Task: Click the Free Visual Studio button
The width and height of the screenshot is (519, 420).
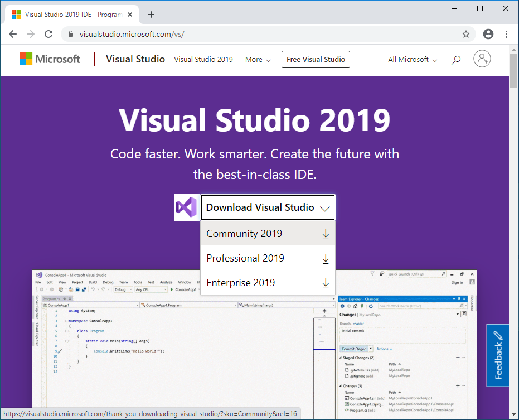Action: point(316,59)
